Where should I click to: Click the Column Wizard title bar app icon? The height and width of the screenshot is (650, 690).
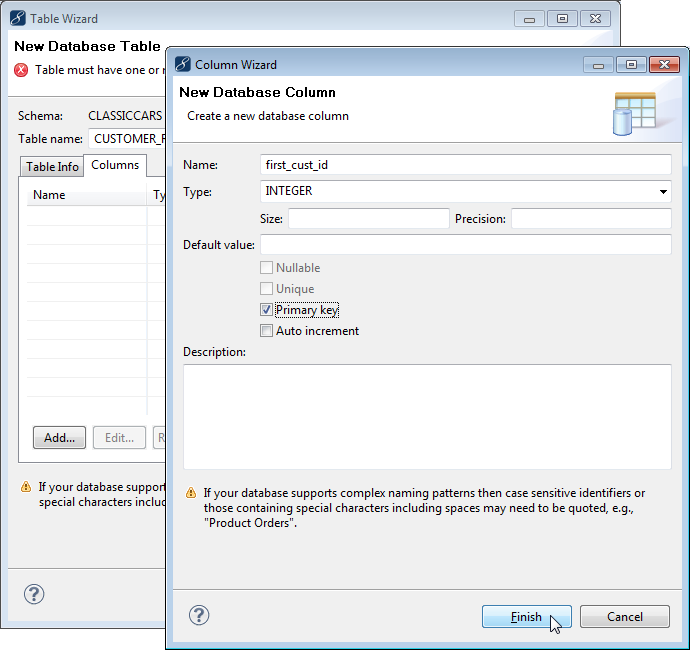click(x=182, y=65)
